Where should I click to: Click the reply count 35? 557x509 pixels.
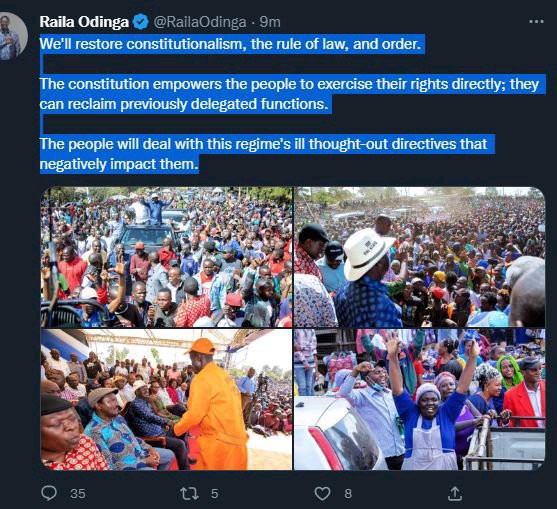pos(78,494)
